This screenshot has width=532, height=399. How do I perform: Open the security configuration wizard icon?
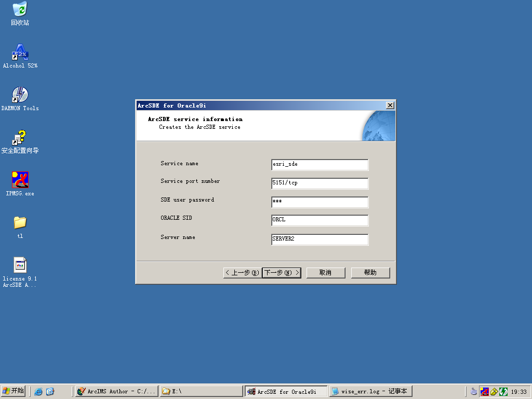tap(20, 138)
